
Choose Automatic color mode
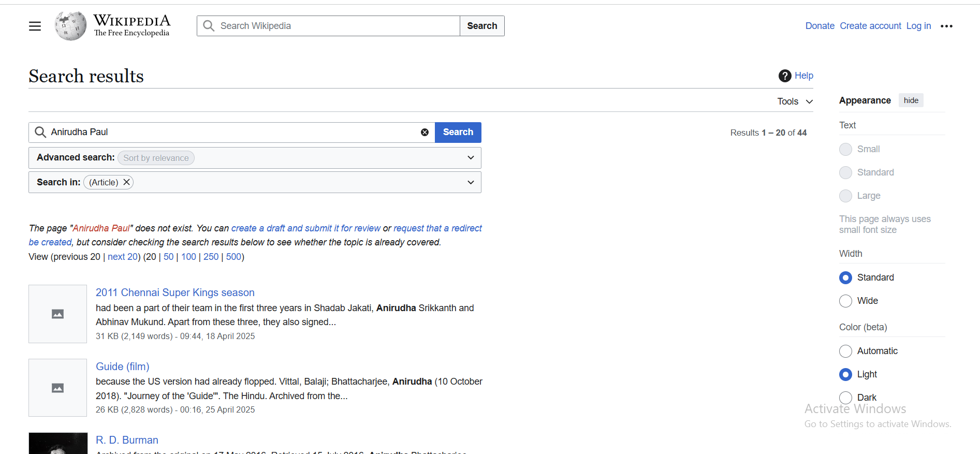pyautogui.click(x=845, y=351)
